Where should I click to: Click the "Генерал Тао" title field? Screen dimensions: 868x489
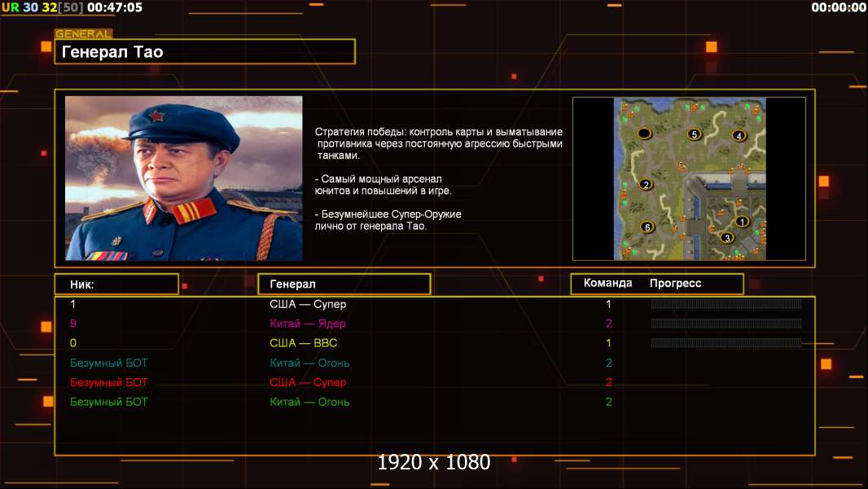(205, 51)
